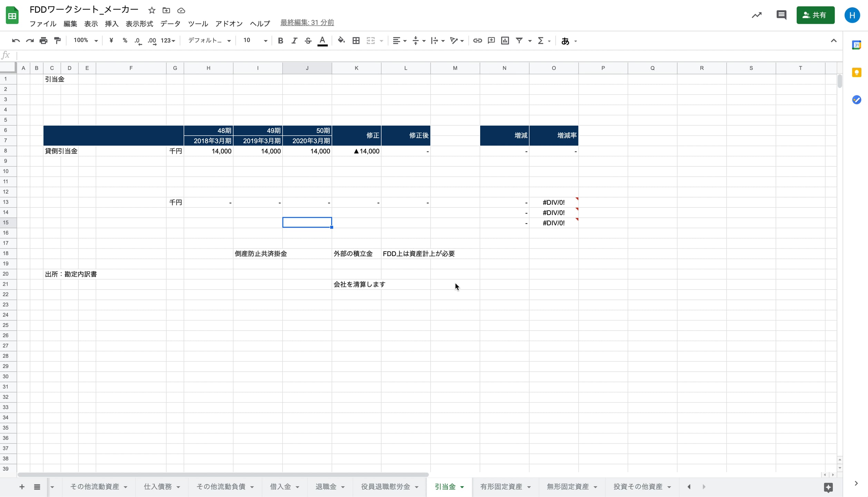Star this spreadsheet document
This screenshot has height=497, width=868.
(152, 10)
